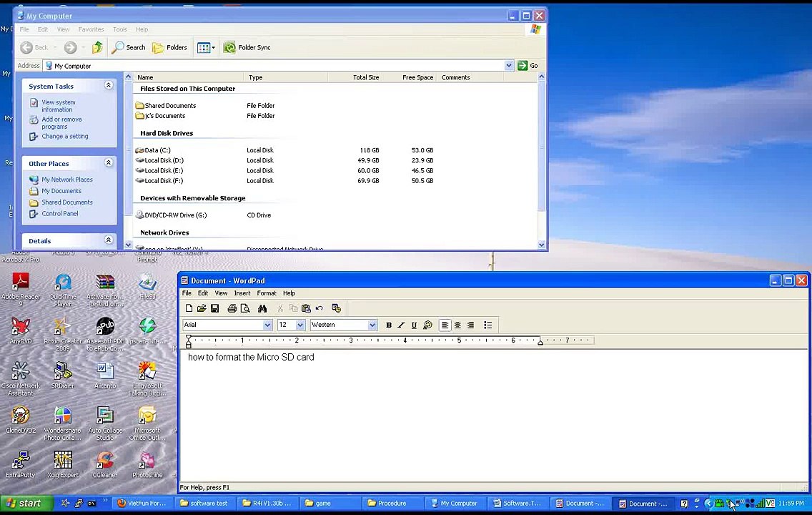Click the Up folder icon in My Computer
This screenshot has width=812, height=515.
[97, 47]
